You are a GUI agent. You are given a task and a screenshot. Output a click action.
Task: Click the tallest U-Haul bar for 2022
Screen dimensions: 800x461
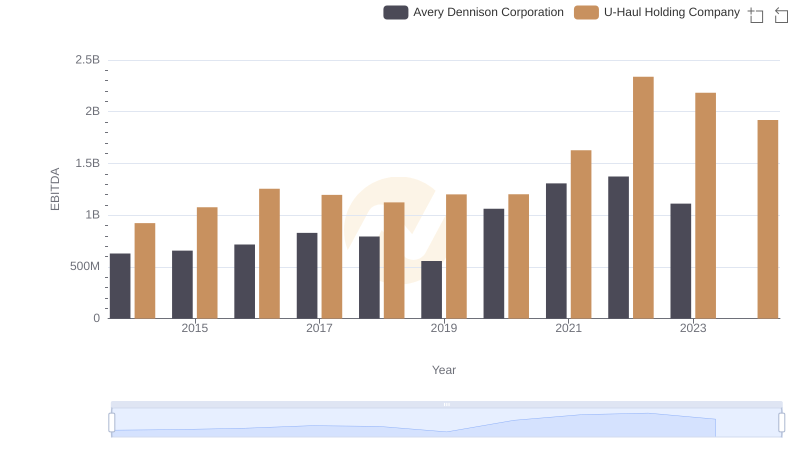pos(643,198)
